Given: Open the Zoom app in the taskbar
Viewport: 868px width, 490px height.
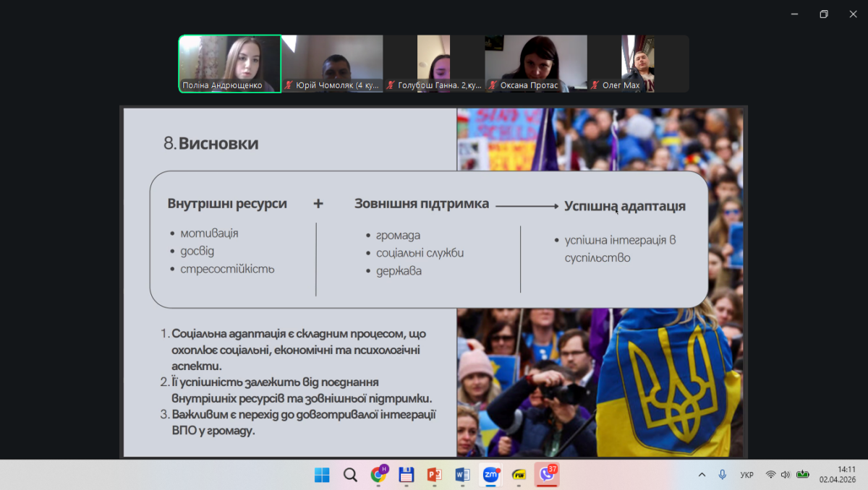Looking at the screenshot, I should click(491, 475).
